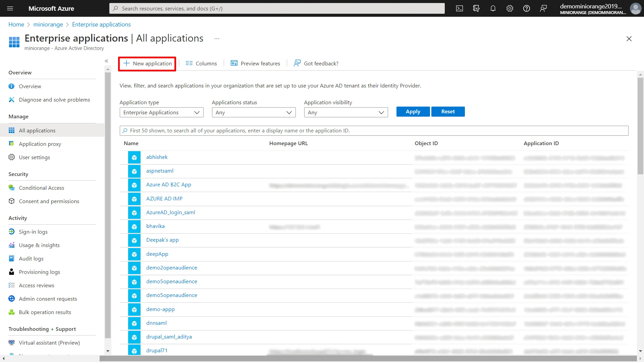Click the Reset filters button
The image size is (644, 362).
(x=448, y=111)
